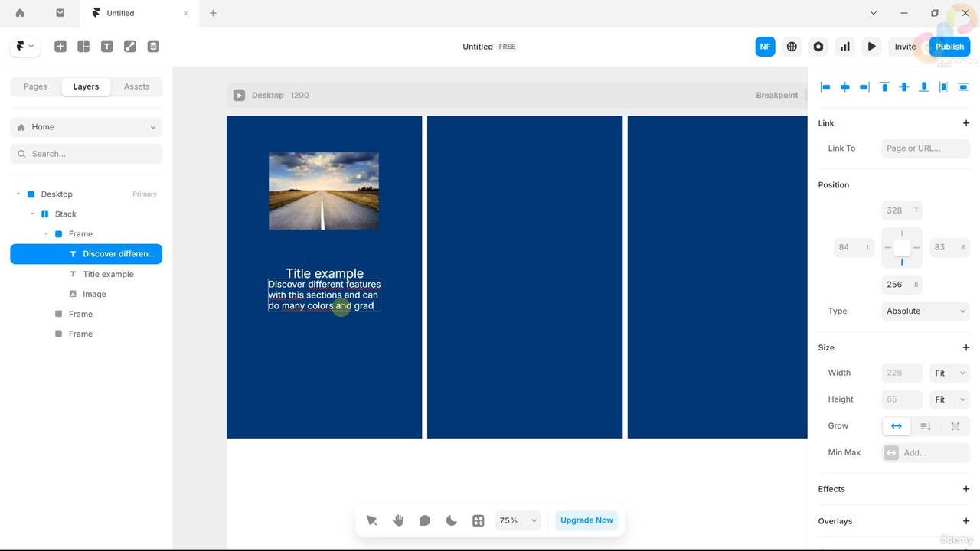Open the Home page dropdown

[x=86, y=127]
